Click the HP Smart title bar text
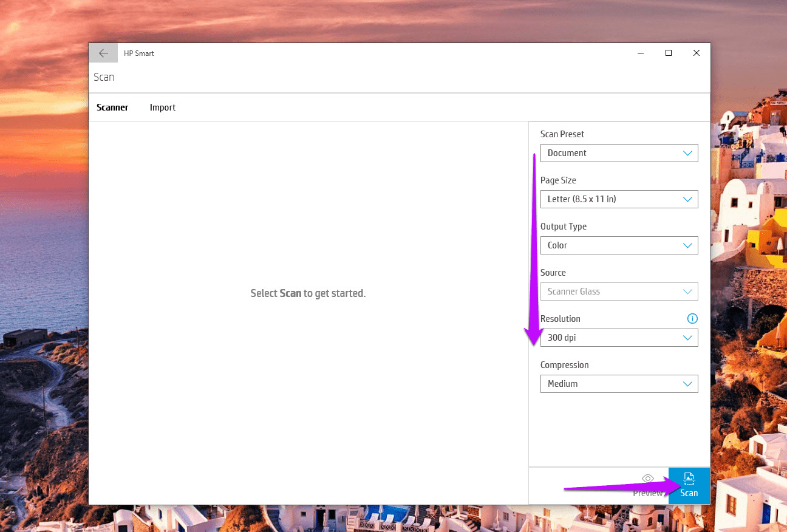The image size is (787, 532). pos(139,53)
